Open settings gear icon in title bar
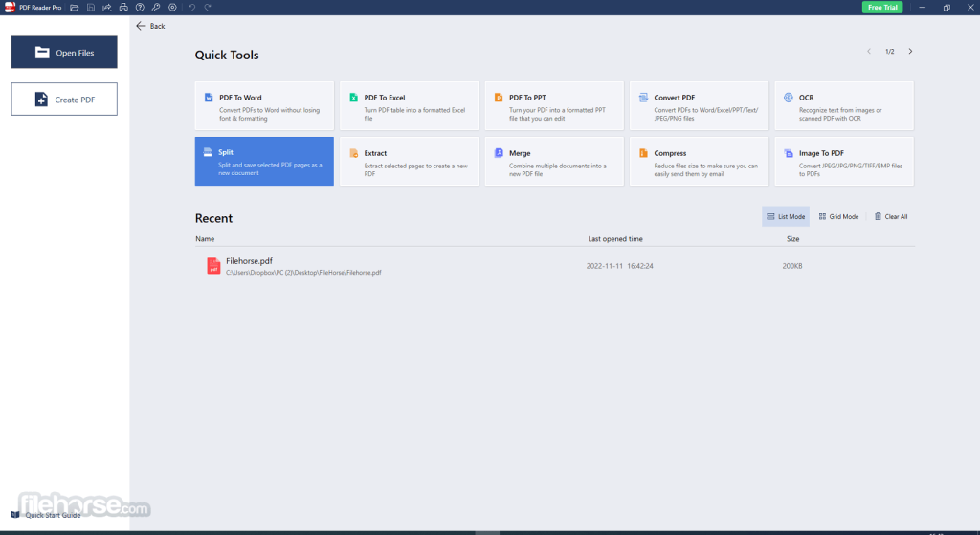980x535 pixels. 172,8
